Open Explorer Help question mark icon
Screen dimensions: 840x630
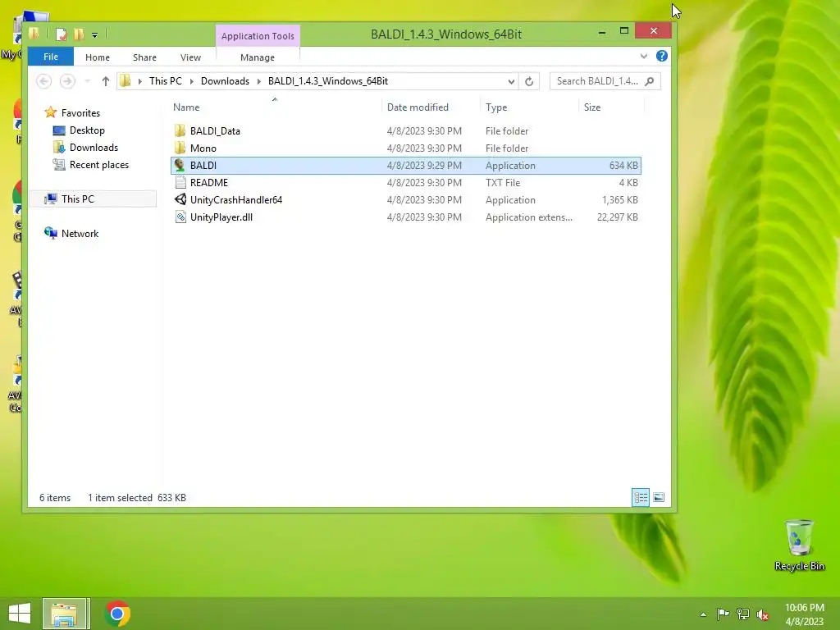[x=662, y=56]
